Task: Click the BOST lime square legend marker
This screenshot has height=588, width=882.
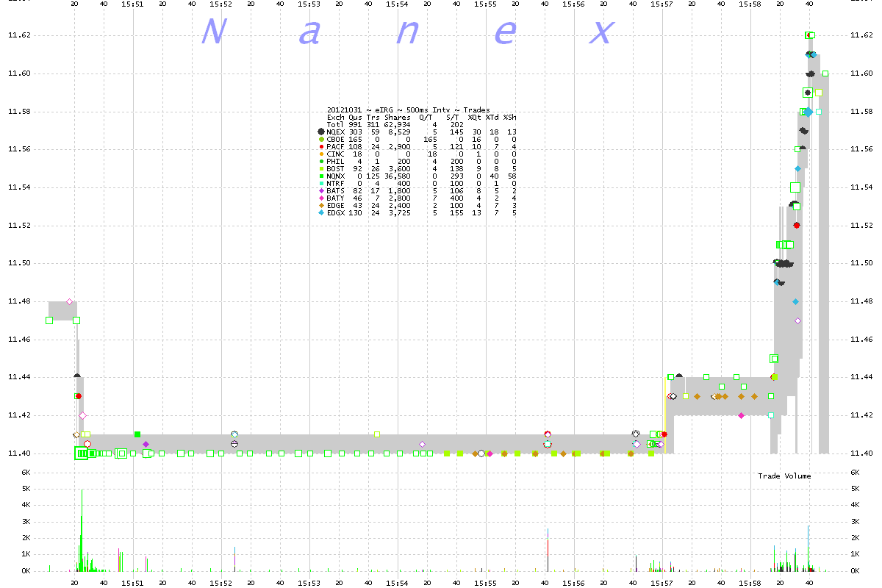Action: coord(321,168)
